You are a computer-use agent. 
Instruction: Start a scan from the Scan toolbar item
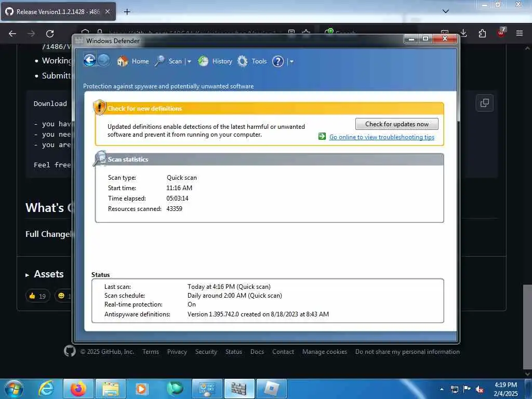click(x=169, y=61)
